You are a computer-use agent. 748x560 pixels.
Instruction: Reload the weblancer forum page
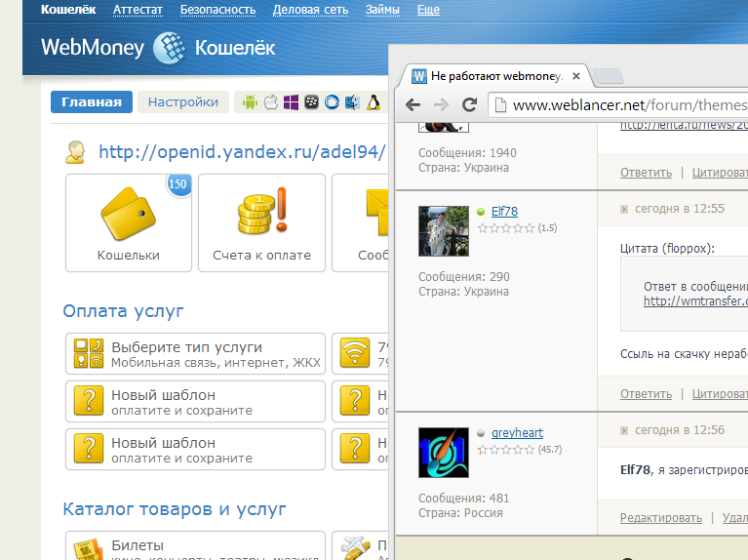[x=469, y=105]
